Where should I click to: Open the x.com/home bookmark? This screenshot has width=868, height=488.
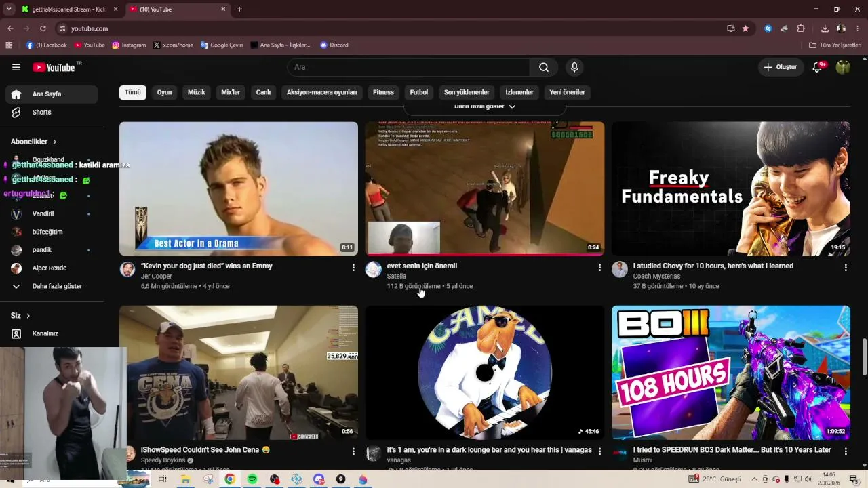(x=173, y=45)
